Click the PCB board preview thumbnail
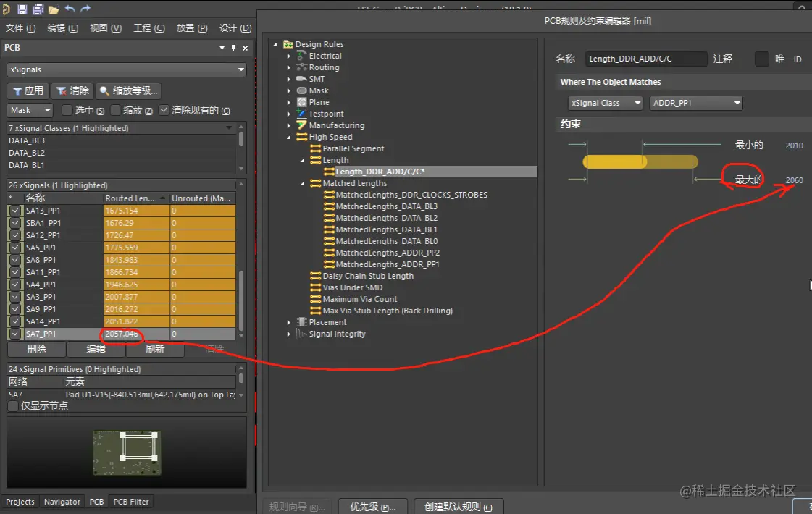 (127, 453)
